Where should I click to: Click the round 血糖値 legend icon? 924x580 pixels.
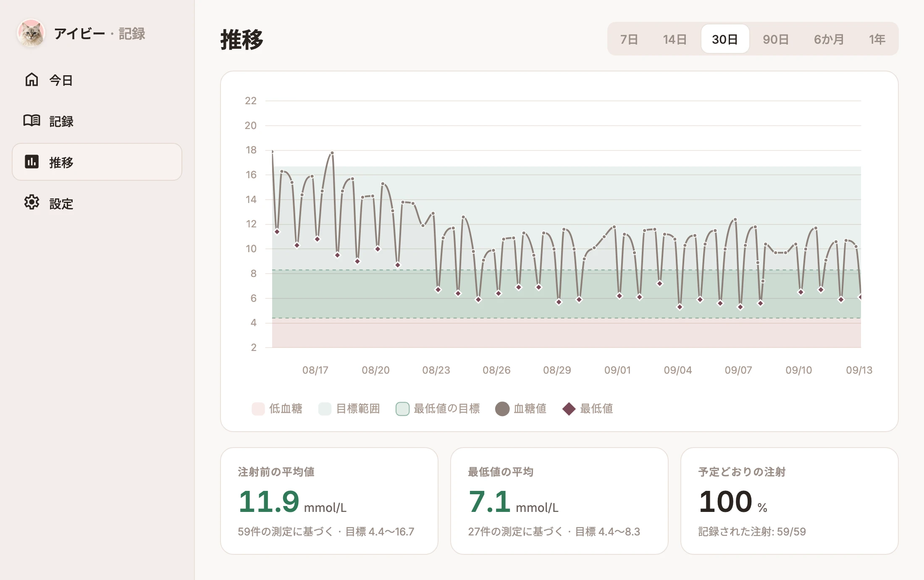pos(502,409)
